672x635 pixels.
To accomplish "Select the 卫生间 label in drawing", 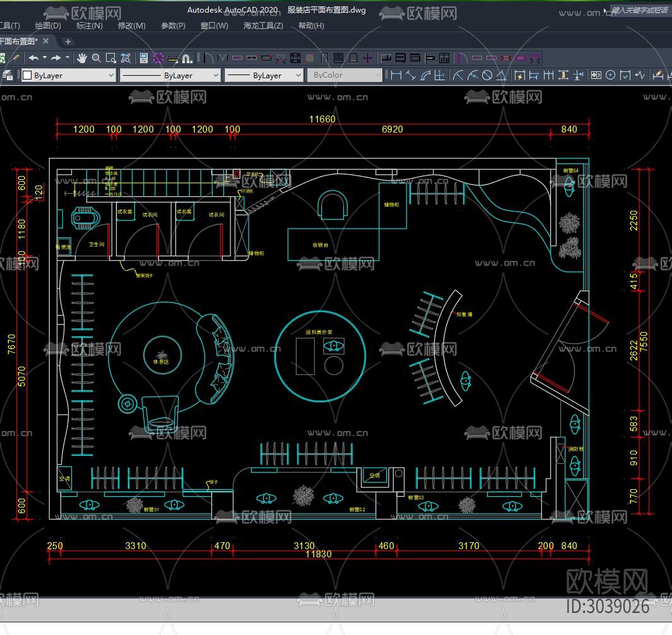I will click(97, 244).
